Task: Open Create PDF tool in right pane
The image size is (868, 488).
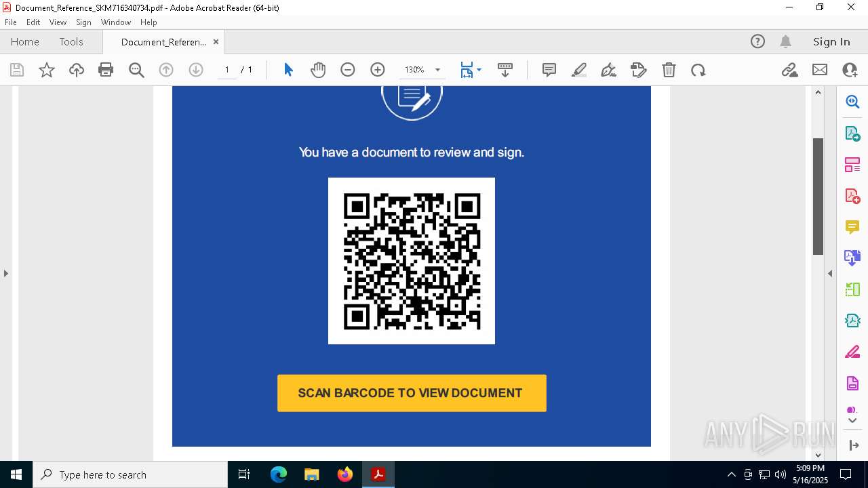Action: tap(852, 195)
